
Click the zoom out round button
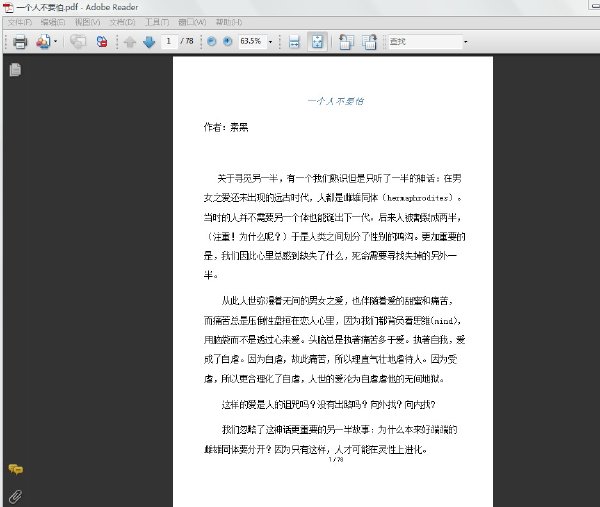(x=211, y=41)
